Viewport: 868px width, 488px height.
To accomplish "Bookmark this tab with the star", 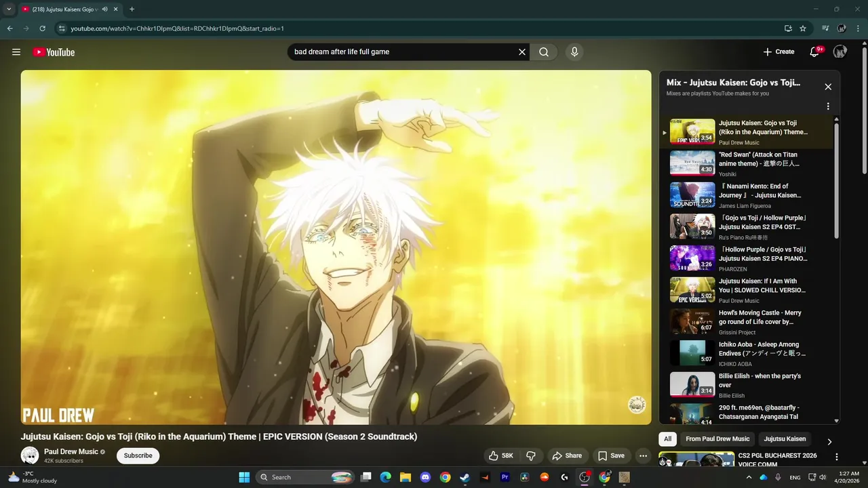I will click(803, 28).
